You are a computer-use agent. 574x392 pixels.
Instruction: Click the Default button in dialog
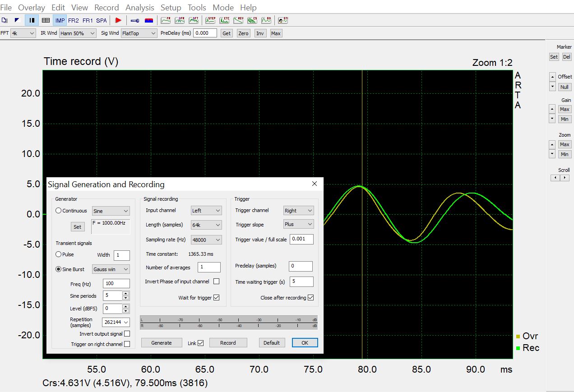point(272,343)
